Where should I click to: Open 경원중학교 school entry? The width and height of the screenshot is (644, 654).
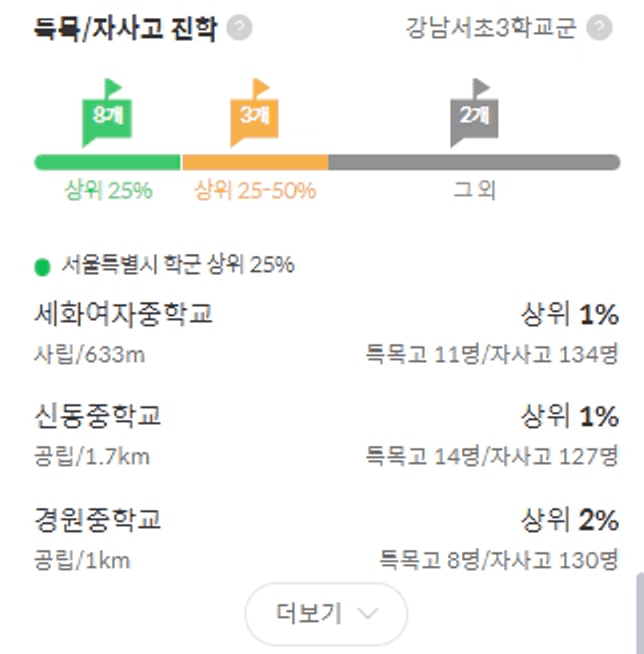tap(326, 539)
